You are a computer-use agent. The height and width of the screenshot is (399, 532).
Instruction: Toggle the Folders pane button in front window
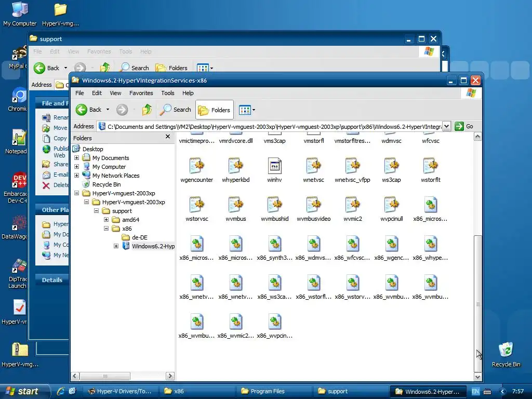click(215, 110)
